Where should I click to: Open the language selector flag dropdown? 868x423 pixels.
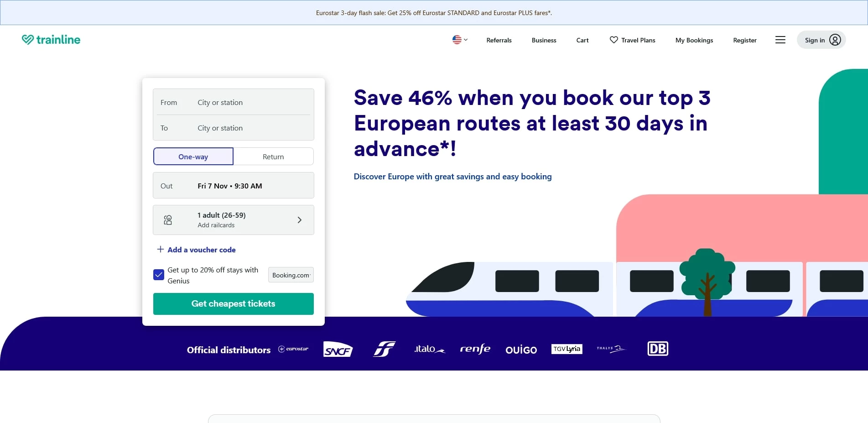pos(459,40)
